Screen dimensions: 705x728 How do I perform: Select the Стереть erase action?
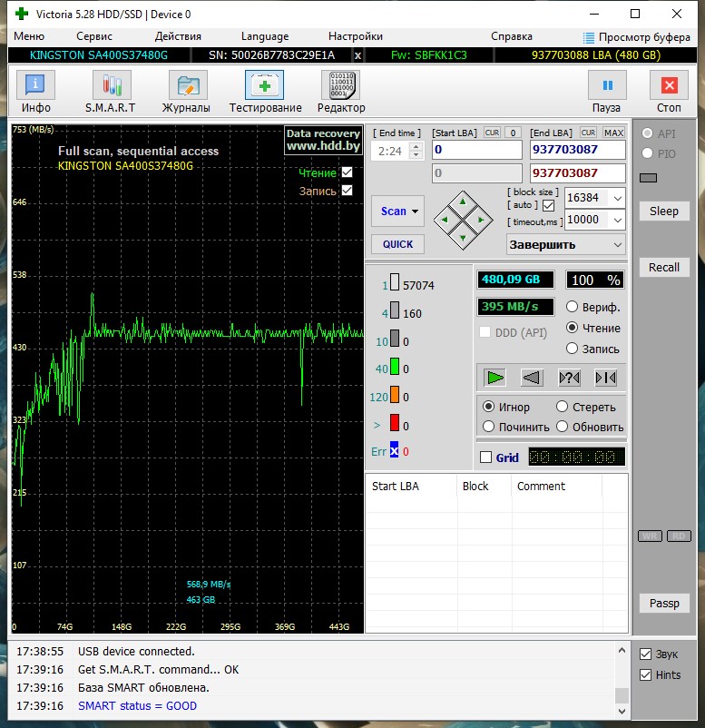(562, 407)
